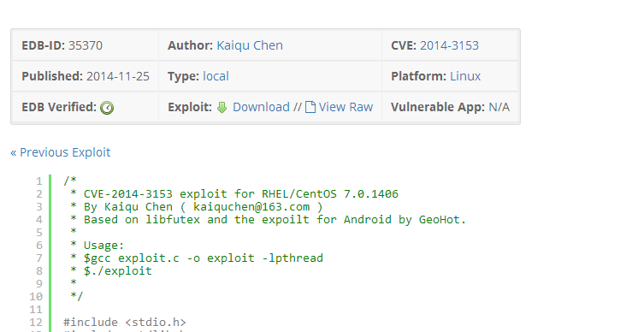Click code line Based on libfutex
Viewport: 644px width, 332px height.
click(x=269, y=219)
